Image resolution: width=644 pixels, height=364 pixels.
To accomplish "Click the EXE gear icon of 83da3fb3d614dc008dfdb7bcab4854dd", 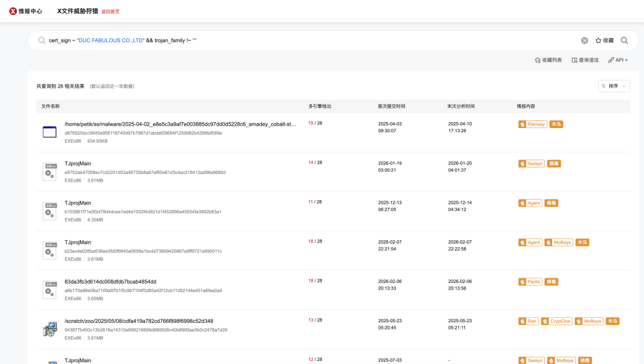I will [49, 290].
